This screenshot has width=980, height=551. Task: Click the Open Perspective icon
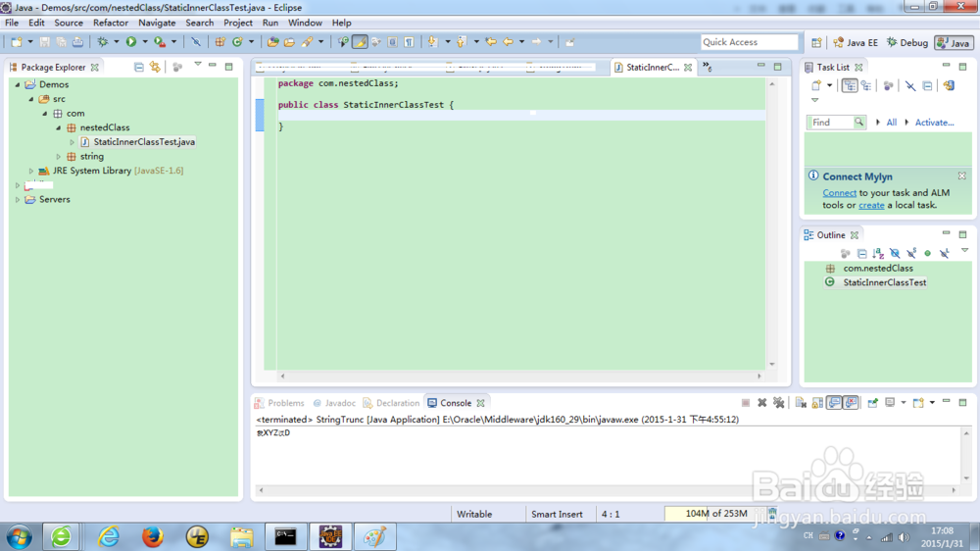tap(816, 42)
